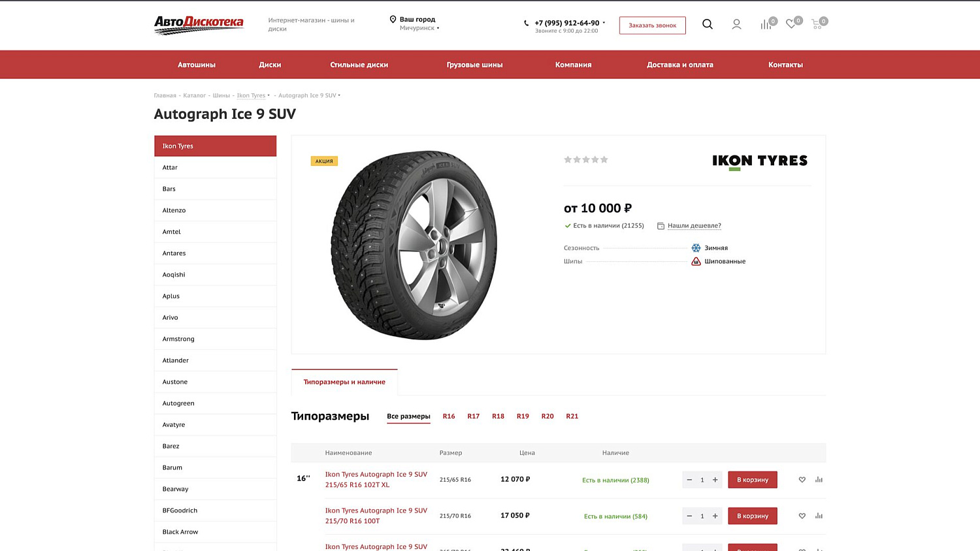Add 215/65 R16 tire to favorites heart
Viewport: 980px width, 551px height.
(802, 480)
